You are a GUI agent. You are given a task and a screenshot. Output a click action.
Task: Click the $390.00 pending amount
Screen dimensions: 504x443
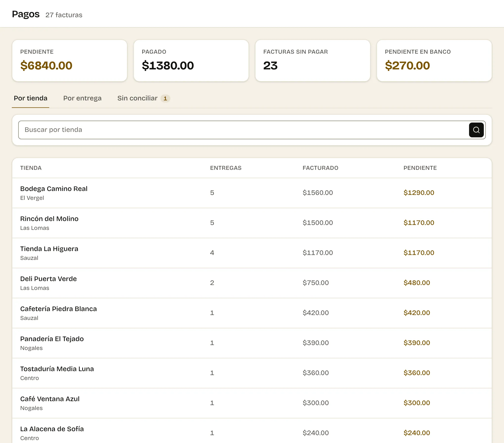pos(417,343)
